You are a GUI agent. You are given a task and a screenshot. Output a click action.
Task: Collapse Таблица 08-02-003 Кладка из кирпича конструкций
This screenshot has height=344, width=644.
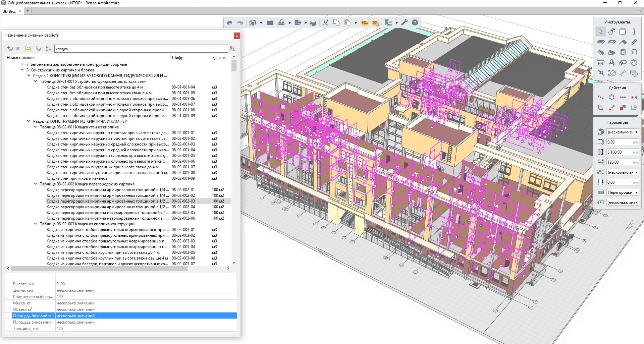tap(36, 224)
